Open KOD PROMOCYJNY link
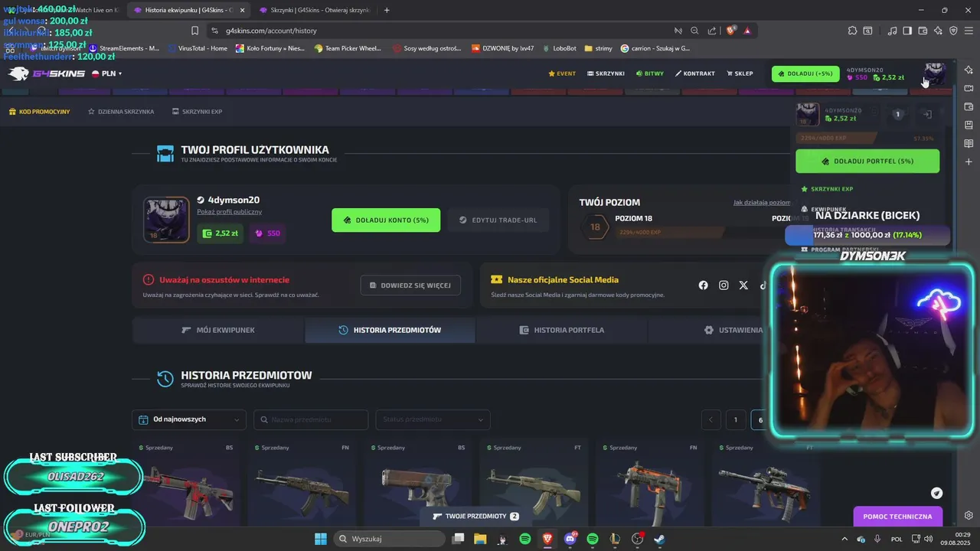 pos(39,112)
